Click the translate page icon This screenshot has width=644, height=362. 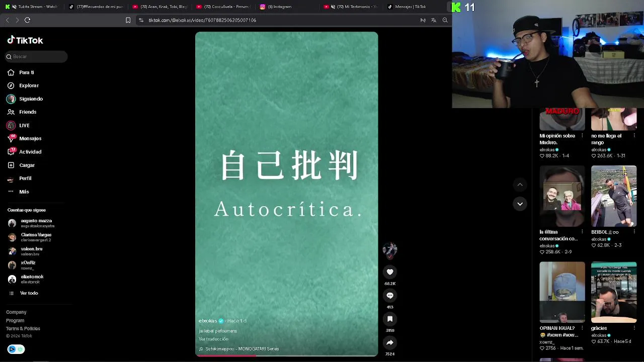click(x=434, y=20)
